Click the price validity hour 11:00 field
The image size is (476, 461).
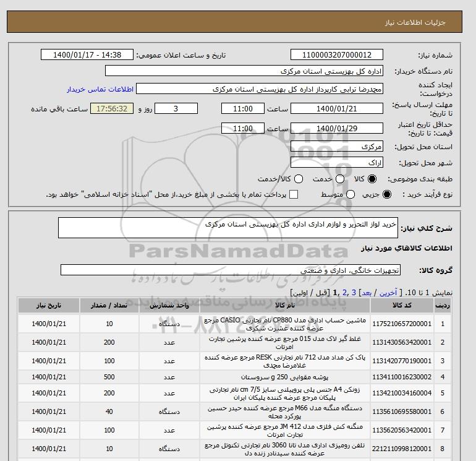pos(243,128)
